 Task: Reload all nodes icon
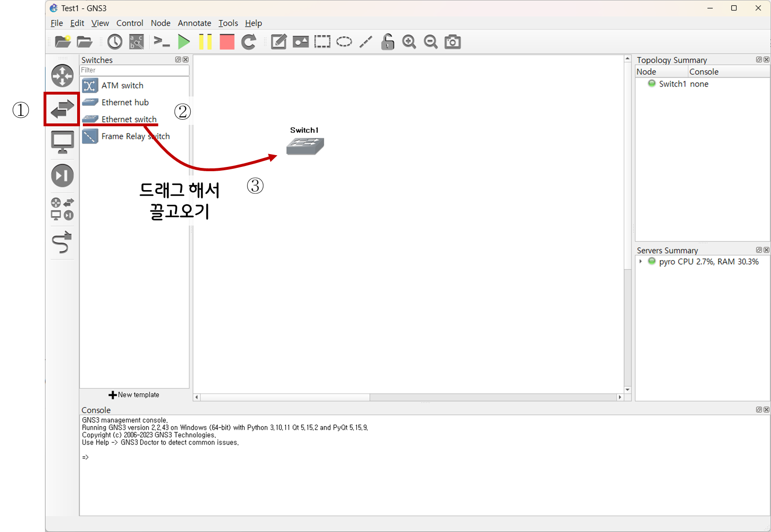coord(248,42)
